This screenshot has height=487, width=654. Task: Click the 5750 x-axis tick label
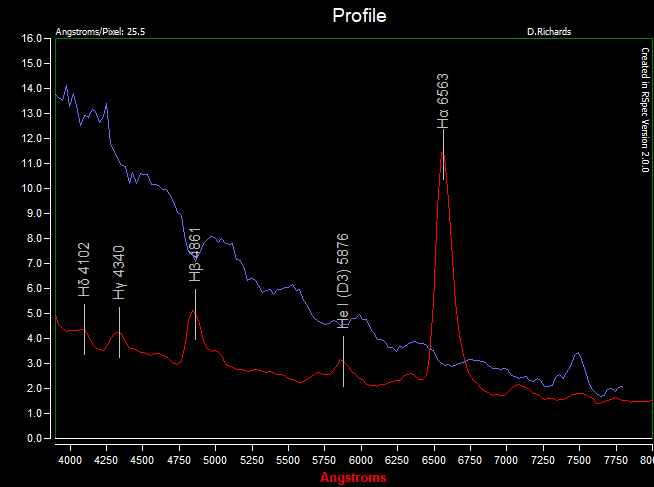click(x=324, y=460)
